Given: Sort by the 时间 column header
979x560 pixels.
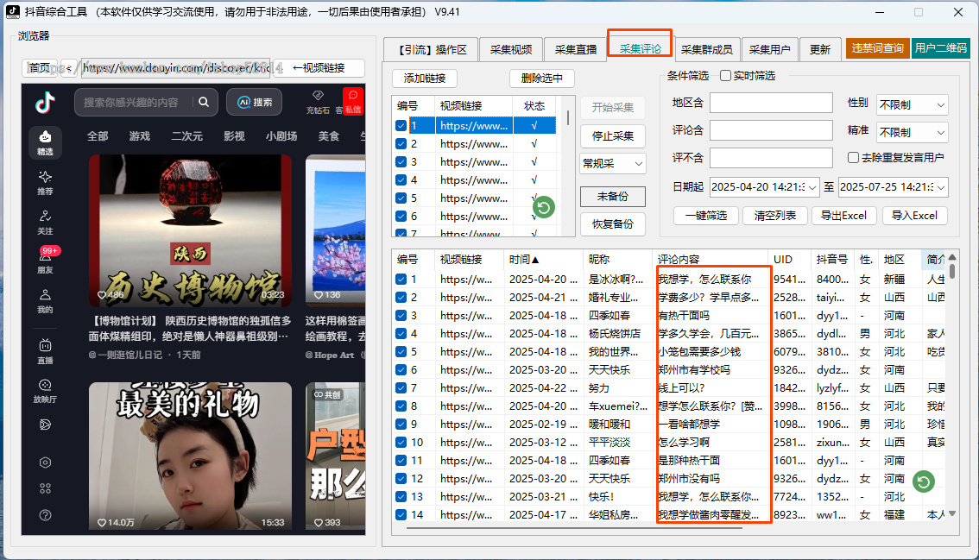Looking at the screenshot, I should coord(543,259).
